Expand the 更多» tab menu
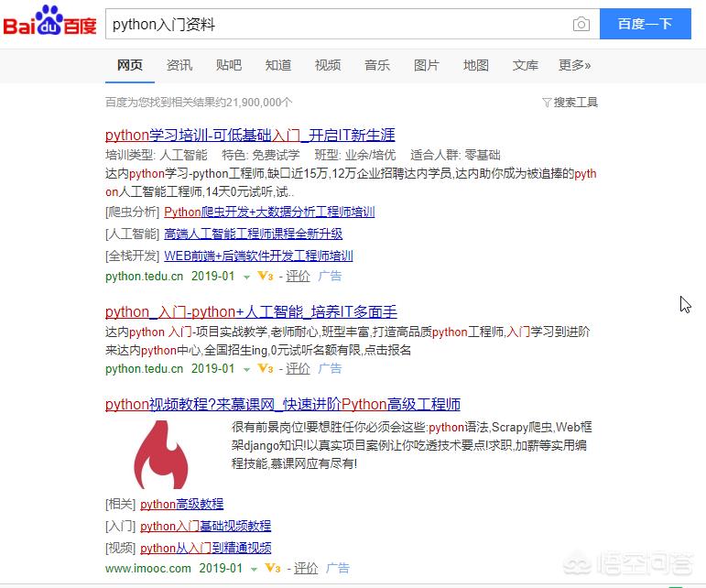706x588 pixels. tap(574, 65)
